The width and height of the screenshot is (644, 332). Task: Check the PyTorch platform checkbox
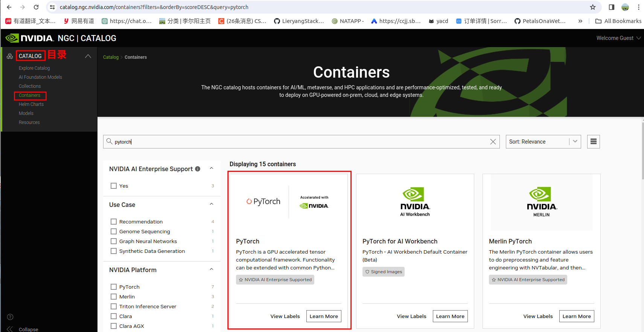tap(114, 287)
